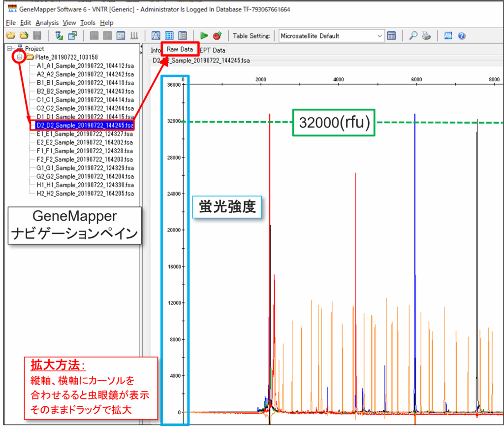504x428 pixels.
Task: Open the Tools menu
Action: (88, 23)
